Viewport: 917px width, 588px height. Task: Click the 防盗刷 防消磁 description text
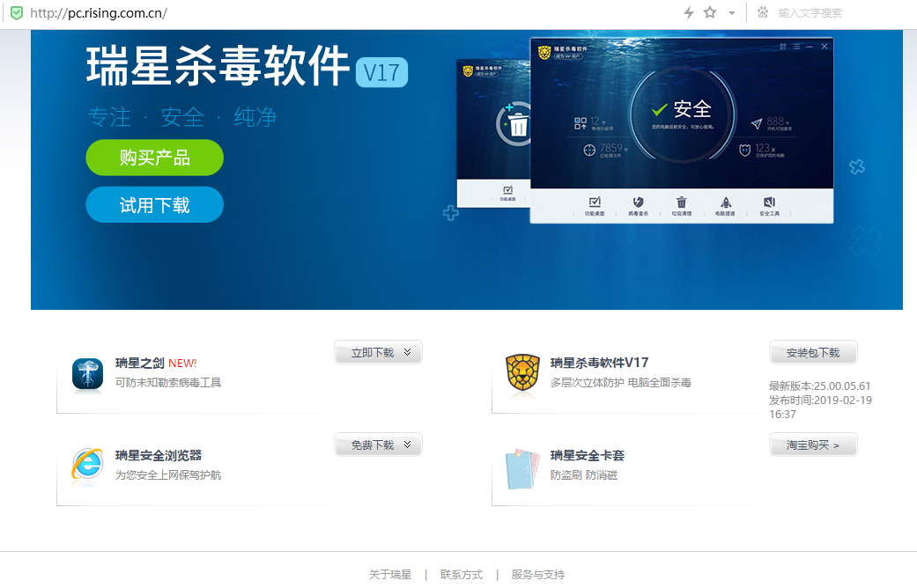click(x=584, y=475)
